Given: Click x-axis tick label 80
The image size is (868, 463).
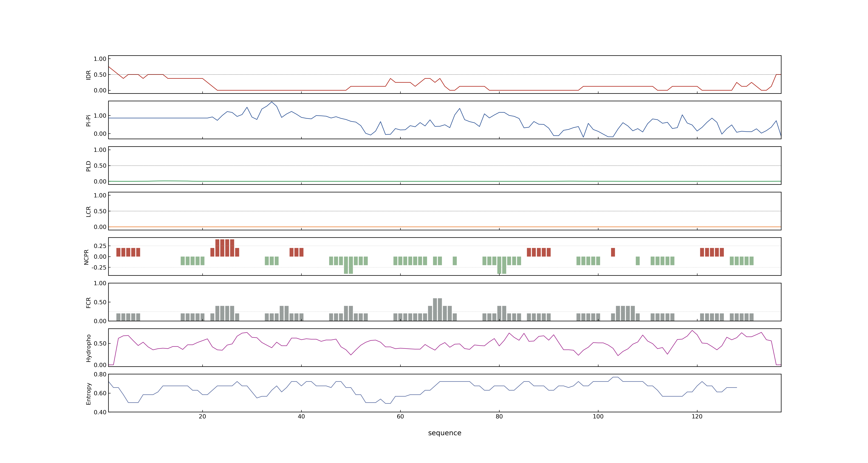Looking at the screenshot, I should (499, 416).
